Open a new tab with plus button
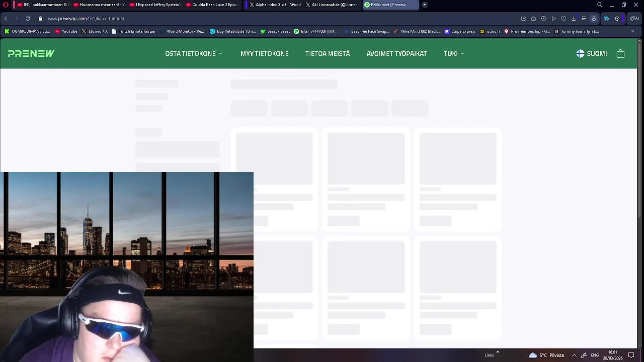 tap(425, 5)
